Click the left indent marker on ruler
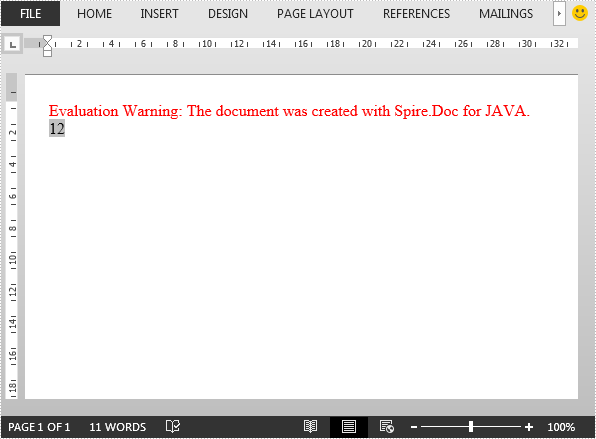The image size is (596, 439). (48, 53)
